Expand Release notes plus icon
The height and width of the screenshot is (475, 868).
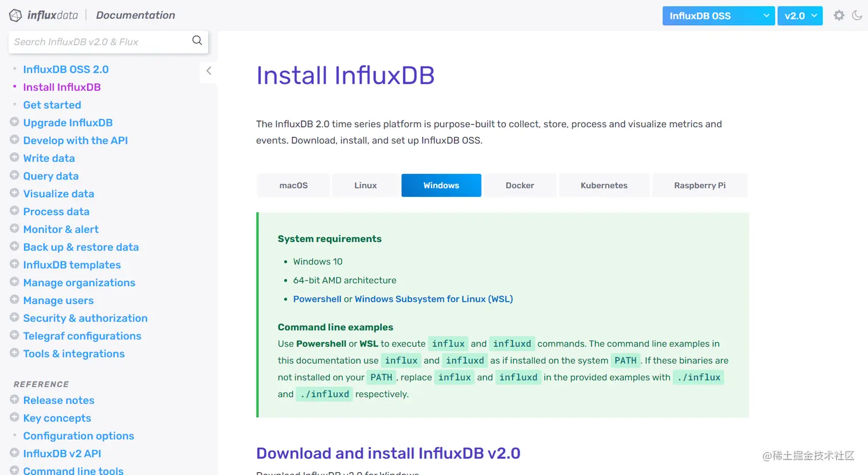click(x=14, y=399)
